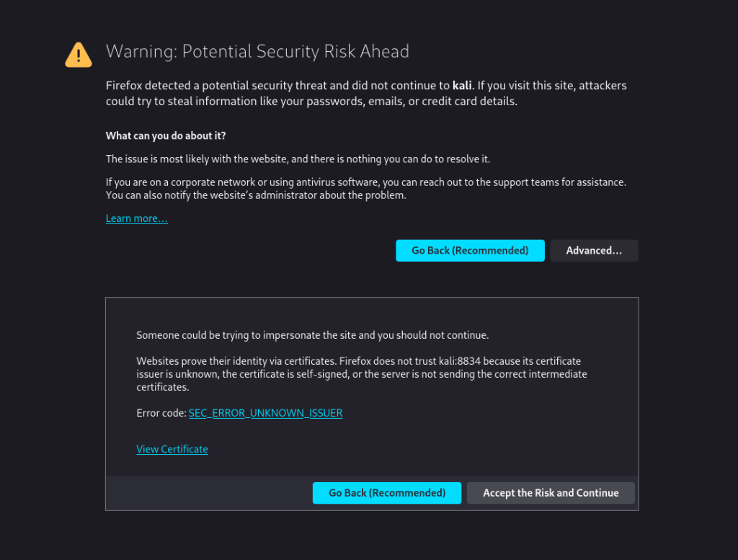This screenshot has height=560, width=738.
Task: Click the 'Warning: Potential Security Risk Ahead' heading
Action: tap(257, 51)
